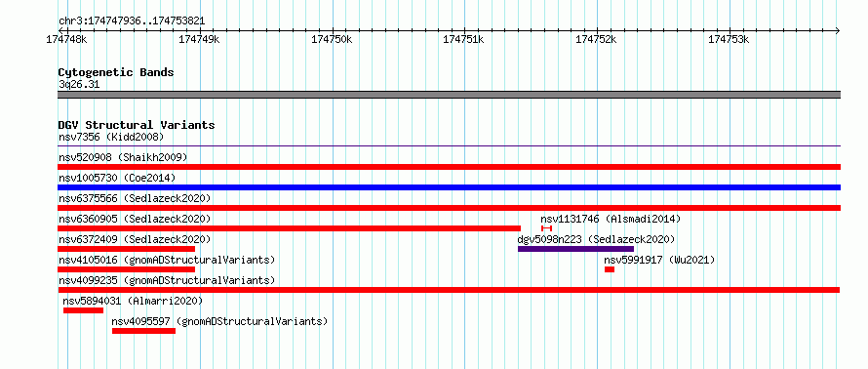Click the purple dgv5098n223 variant bar
868x369 pixels.
coord(575,249)
